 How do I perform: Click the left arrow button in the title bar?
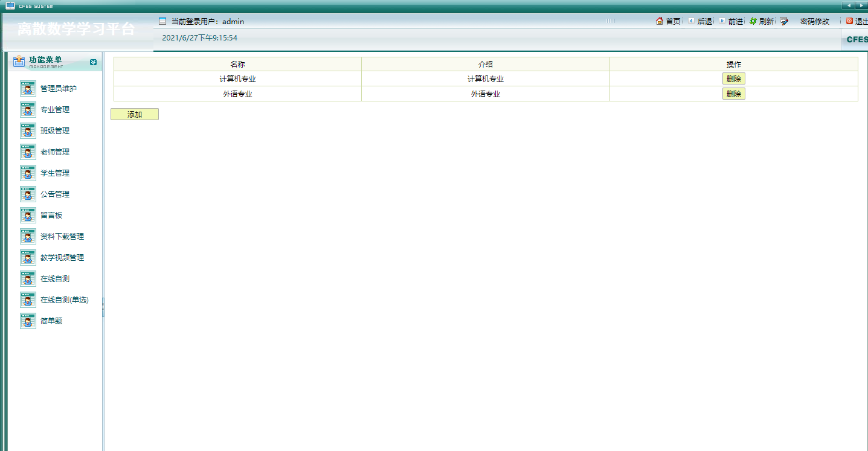[849, 5]
